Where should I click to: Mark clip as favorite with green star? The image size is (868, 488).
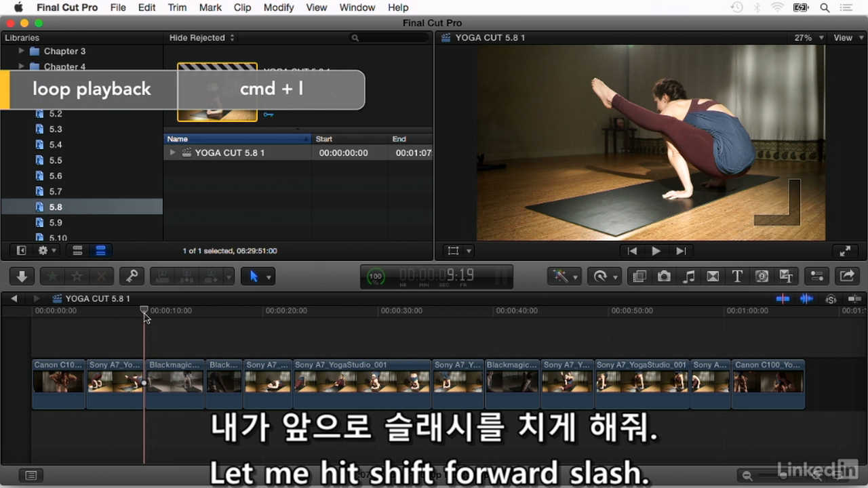click(52, 276)
